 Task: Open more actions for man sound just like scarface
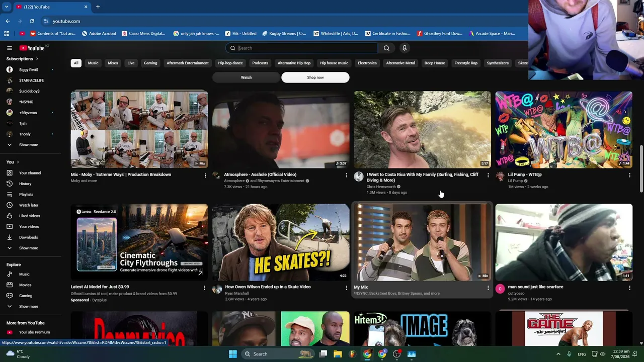629,288
